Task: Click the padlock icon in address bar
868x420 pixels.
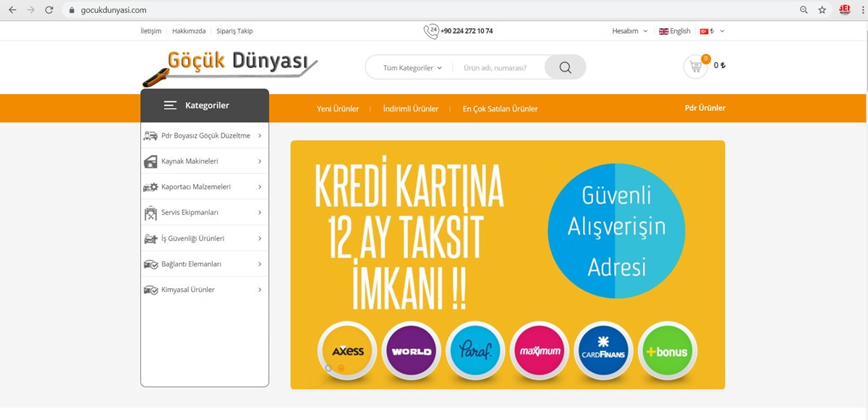Action: (72, 10)
